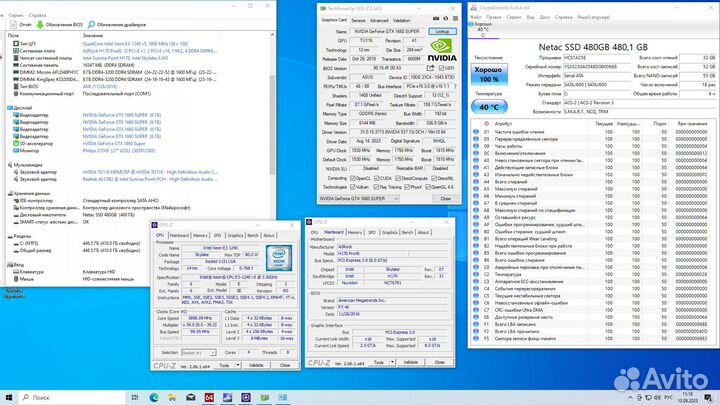Show hidden system tray icons chevron
This screenshot has width=720, height=405.
click(630, 398)
